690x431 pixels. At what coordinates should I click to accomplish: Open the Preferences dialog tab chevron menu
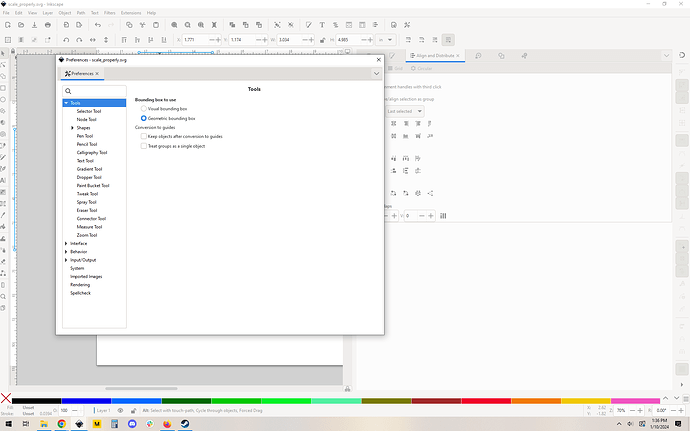(x=376, y=74)
